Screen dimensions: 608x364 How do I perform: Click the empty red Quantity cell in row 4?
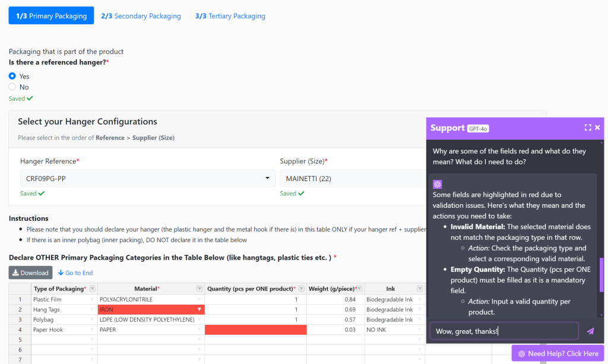click(x=255, y=330)
